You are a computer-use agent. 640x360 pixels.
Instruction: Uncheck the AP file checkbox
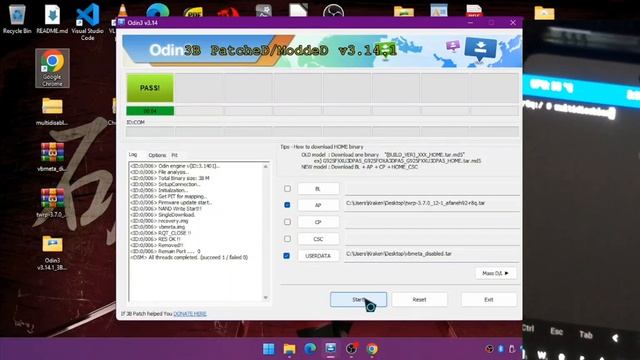pos(287,205)
